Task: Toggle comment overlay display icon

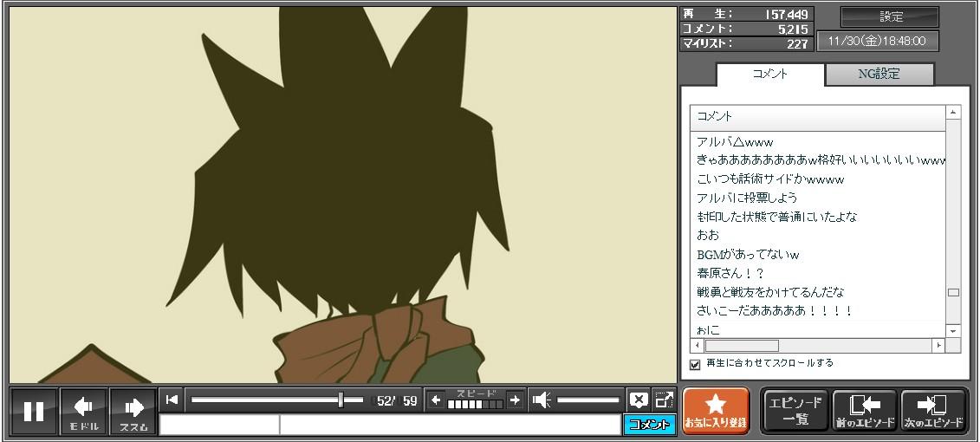Action: tap(639, 400)
